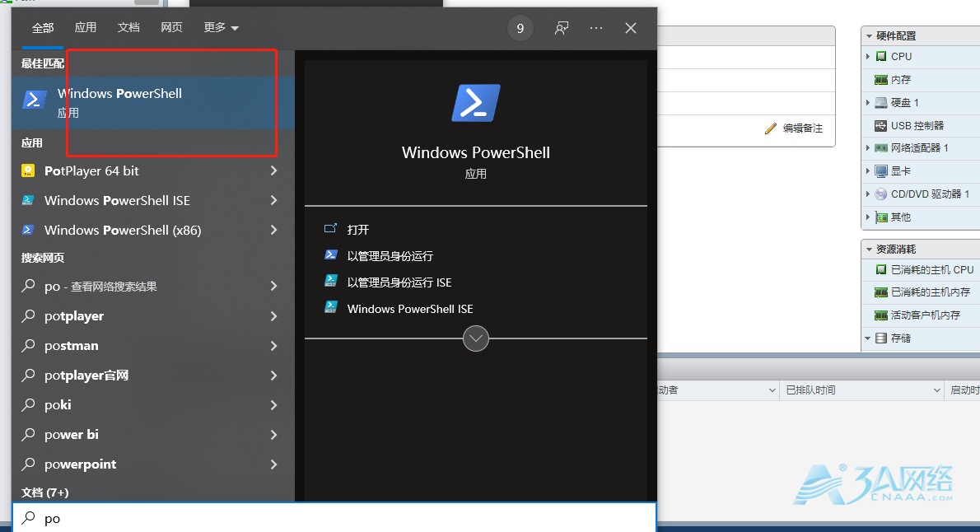This screenshot has height=532, width=980.
Task: Collapse the 存储 section arrow
Action: 867,338
